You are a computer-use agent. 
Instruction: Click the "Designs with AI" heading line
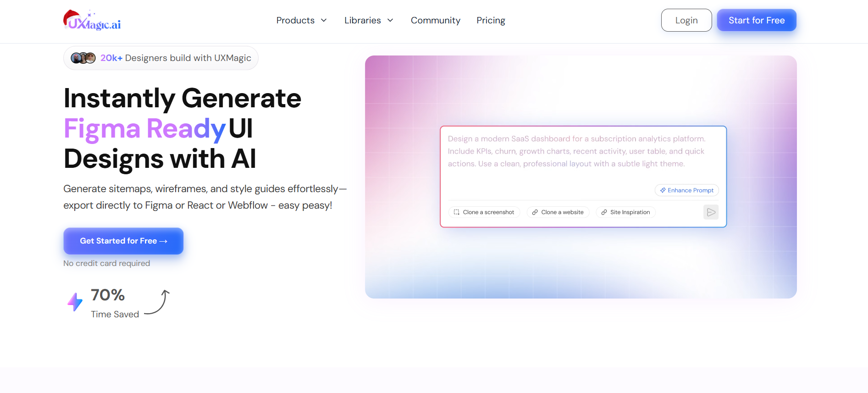tap(160, 159)
